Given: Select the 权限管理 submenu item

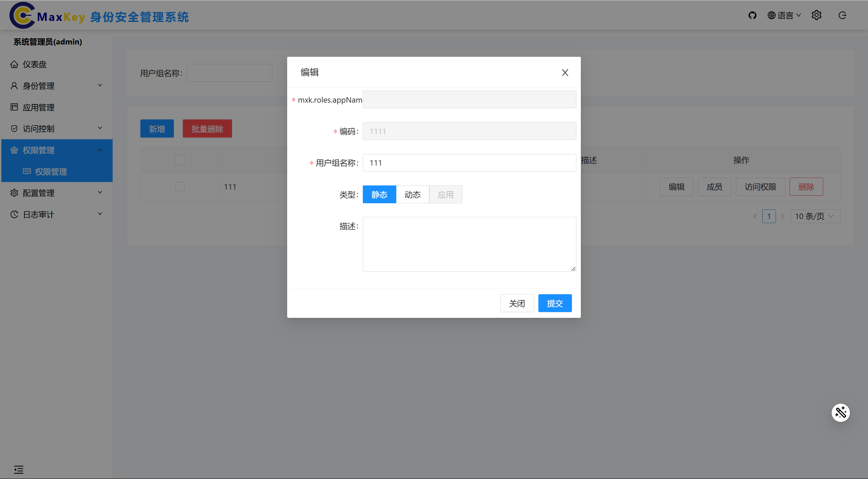Looking at the screenshot, I should 51,172.
